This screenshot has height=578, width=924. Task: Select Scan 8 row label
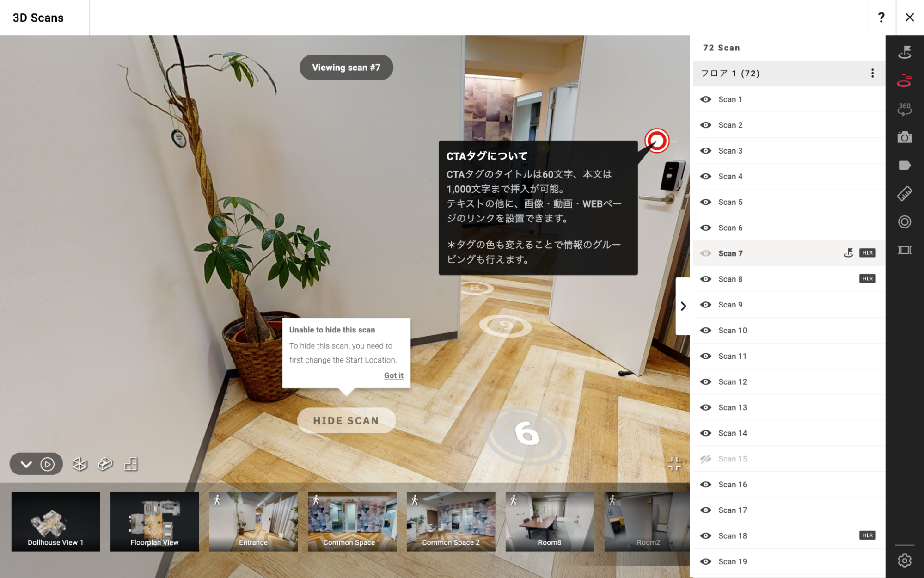(x=730, y=279)
